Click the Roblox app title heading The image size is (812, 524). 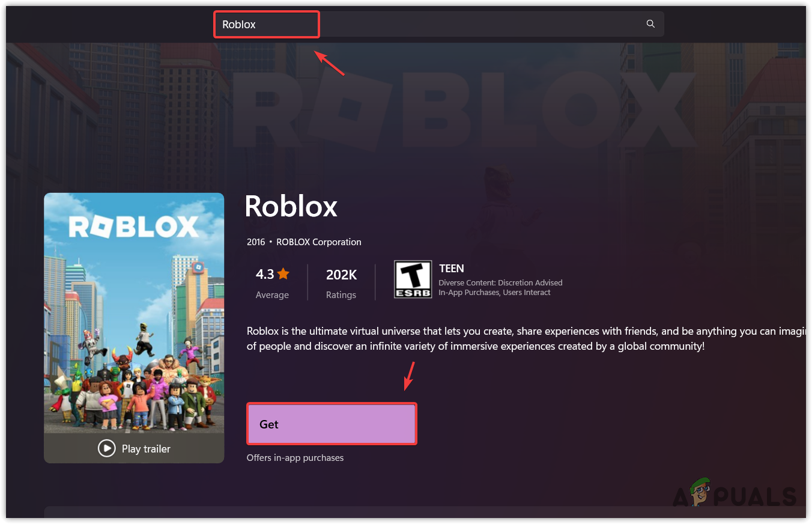click(x=291, y=207)
